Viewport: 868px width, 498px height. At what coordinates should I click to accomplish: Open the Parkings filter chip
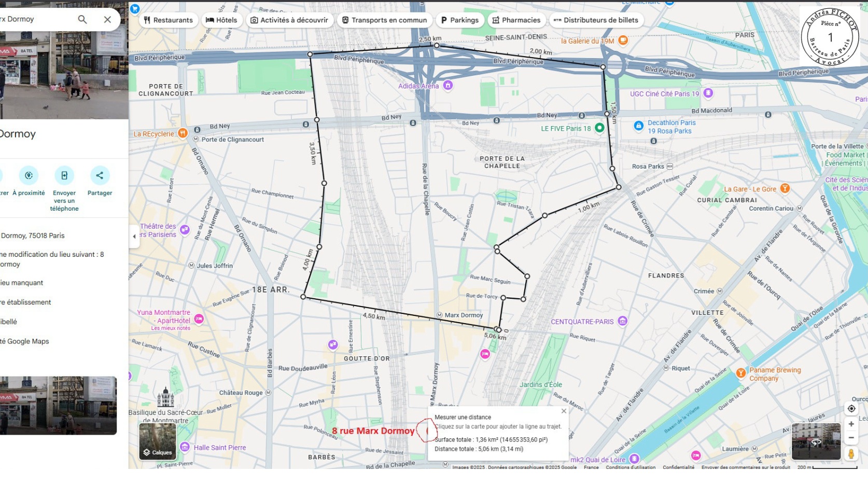click(x=459, y=20)
